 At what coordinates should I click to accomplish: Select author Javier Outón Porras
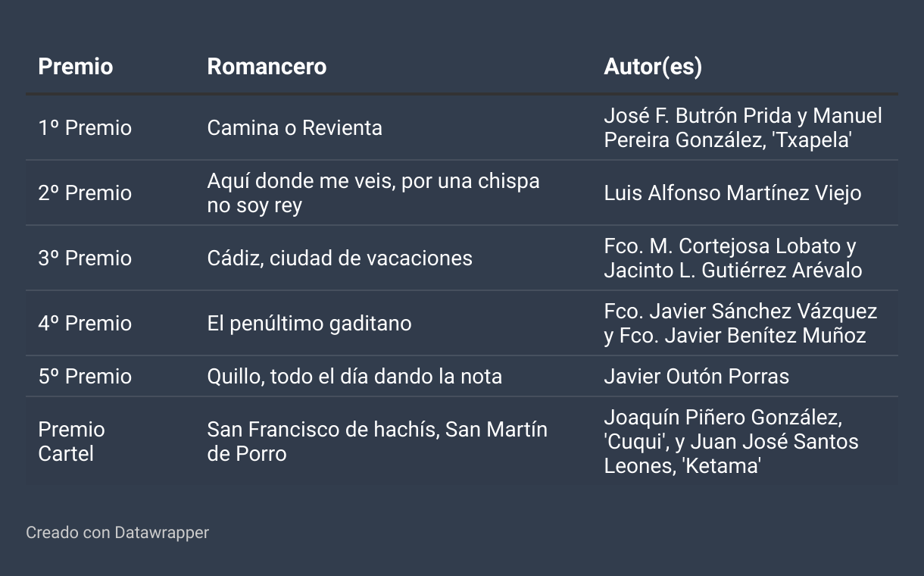(697, 377)
